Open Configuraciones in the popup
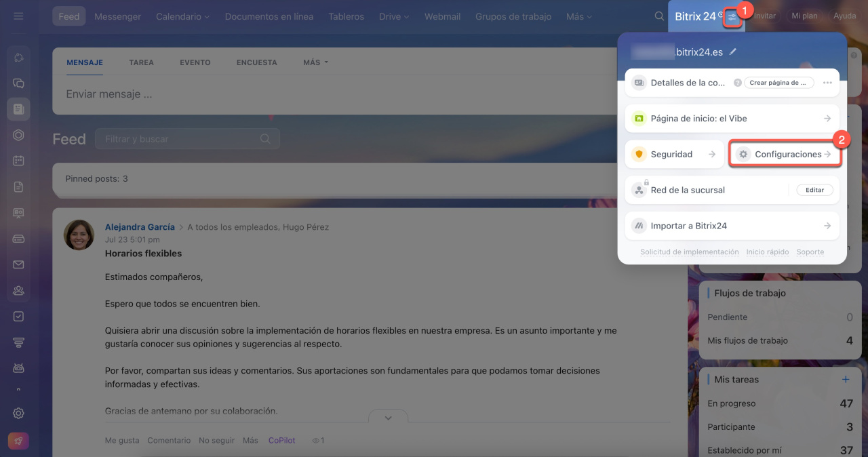 (785, 155)
